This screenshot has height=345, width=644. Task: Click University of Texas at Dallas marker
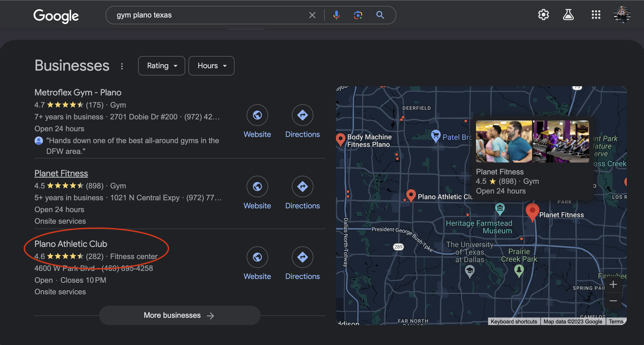tap(470, 271)
